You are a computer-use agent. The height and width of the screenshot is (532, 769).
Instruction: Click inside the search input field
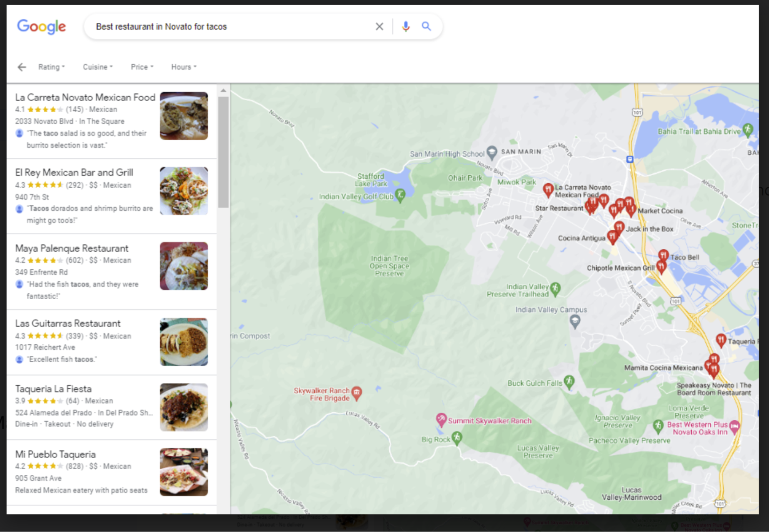click(231, 26)
